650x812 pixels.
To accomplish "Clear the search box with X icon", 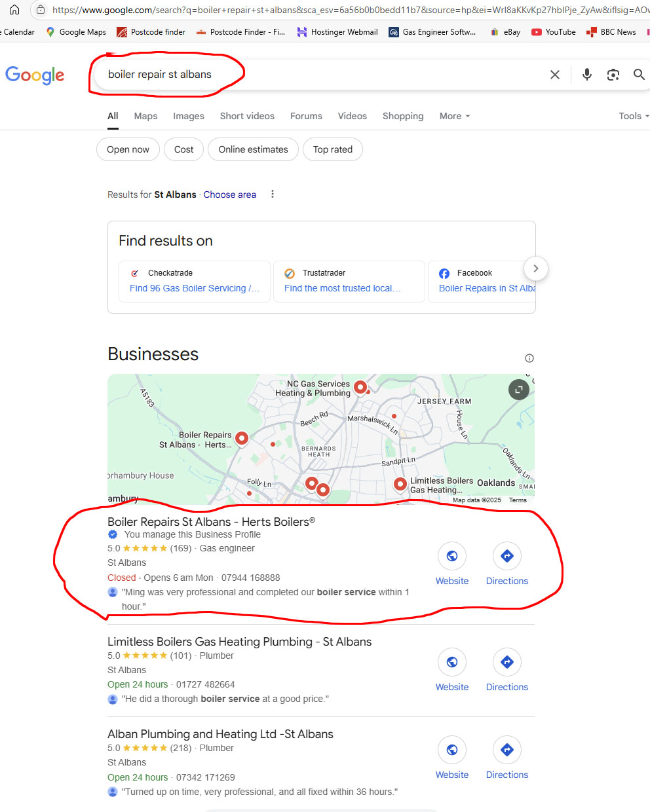I will [x=555, y=75].
